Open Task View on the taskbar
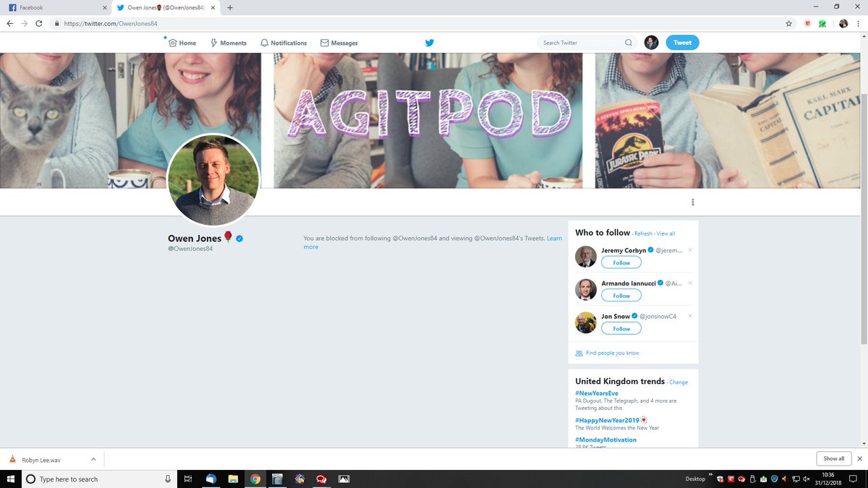The image size is (868, 488). pos(187,479)
